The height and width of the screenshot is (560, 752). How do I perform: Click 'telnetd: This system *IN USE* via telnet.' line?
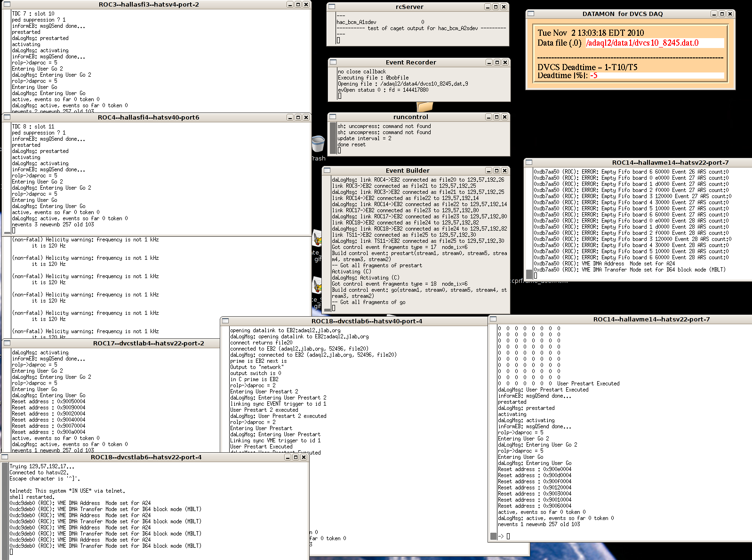point(67,491)
